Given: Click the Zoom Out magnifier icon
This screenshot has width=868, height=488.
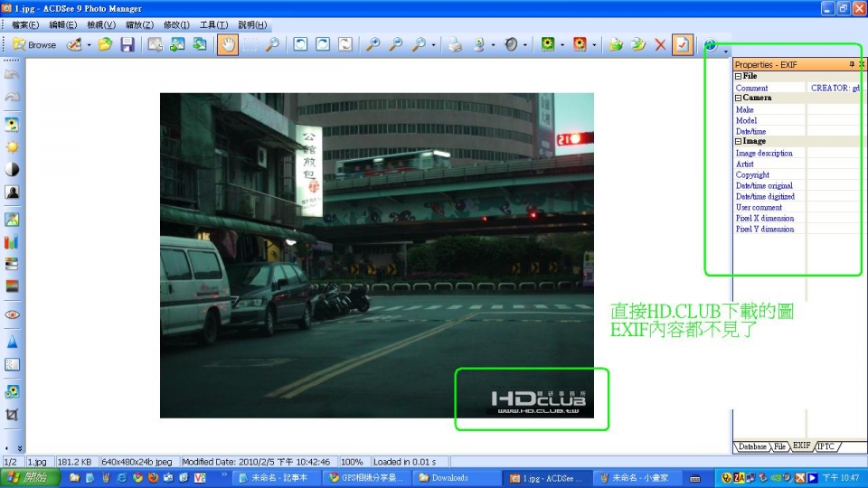Looking at the screenshot, I should pos(395,45).
